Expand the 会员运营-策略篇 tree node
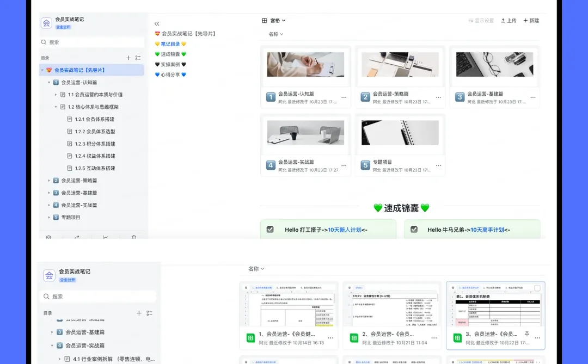Screen dimensions: 588x364 (49, 181)
